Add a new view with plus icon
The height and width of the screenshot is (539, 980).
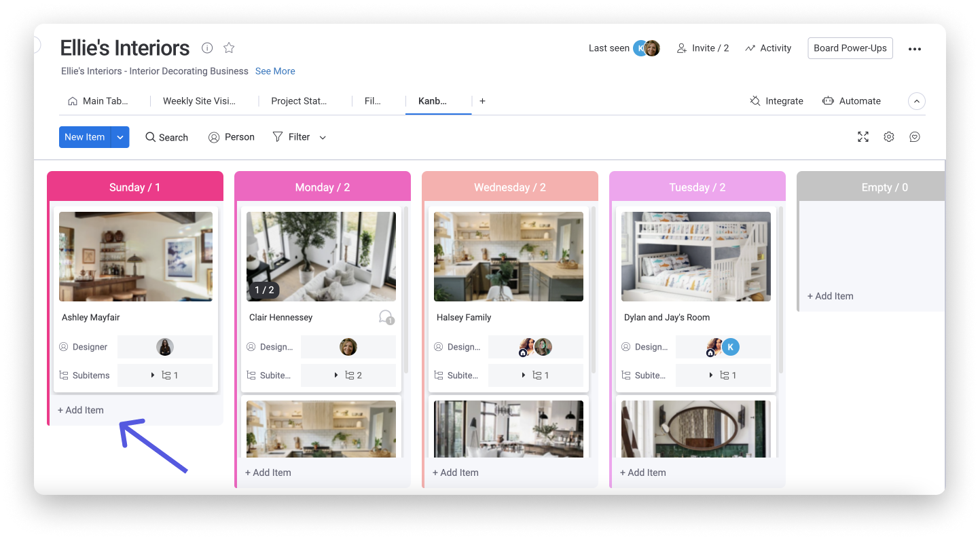[x=482, y=101]
